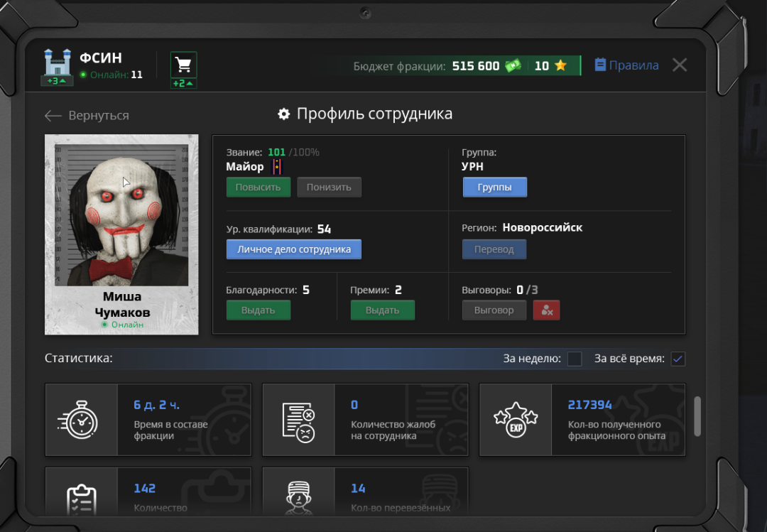
Task: Click the Перевод transfer button
Action: point(494,249)
